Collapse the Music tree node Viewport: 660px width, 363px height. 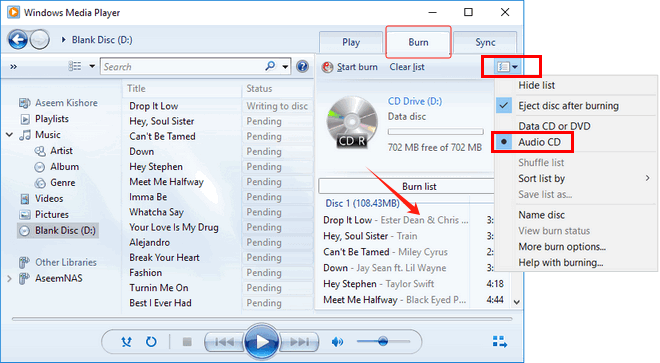[9, 135]
